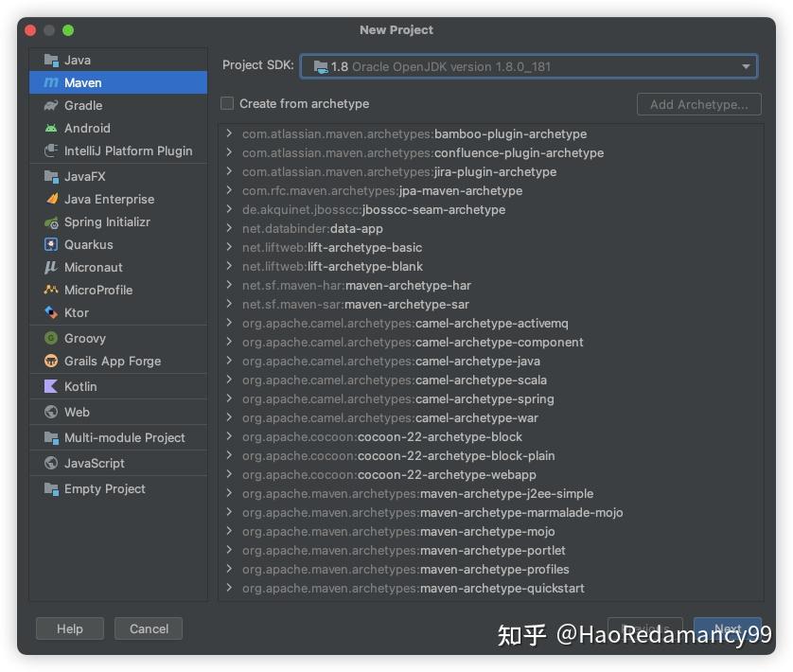This screenshot has width=793, height=672.
Task: Select camel-archetype-war row
Action: [490, 418]
